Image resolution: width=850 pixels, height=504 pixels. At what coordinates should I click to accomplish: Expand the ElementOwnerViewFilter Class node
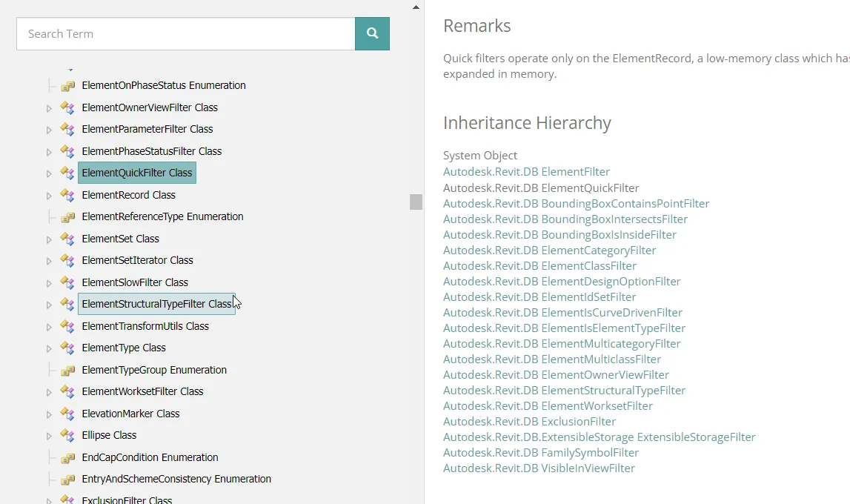[49, 108]
